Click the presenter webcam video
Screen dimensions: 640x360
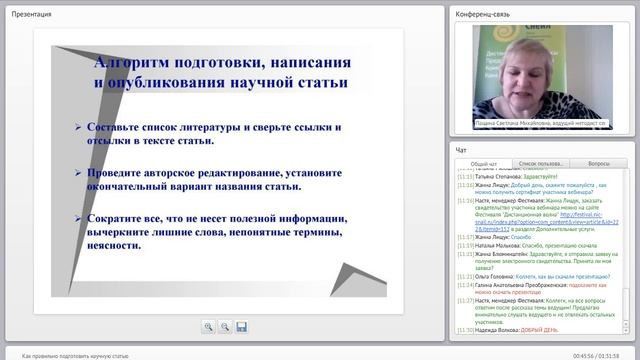pos(542,77)
